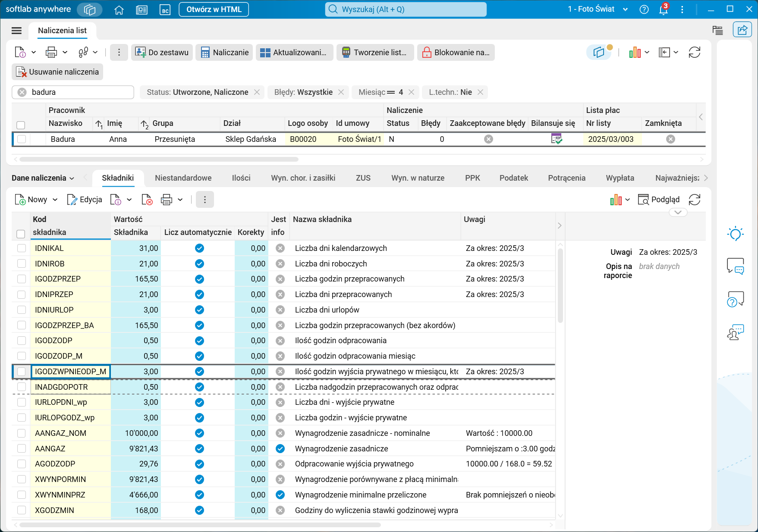This screenshot has height=532, width=758.
Task: Click the help question mark icon
Action: coord(644,9)
